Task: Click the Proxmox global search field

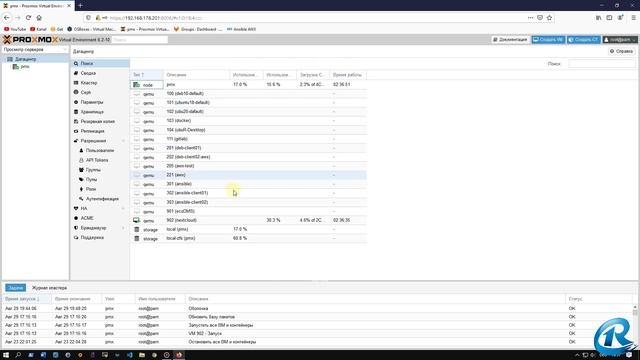Action: [x=140, y=40]
